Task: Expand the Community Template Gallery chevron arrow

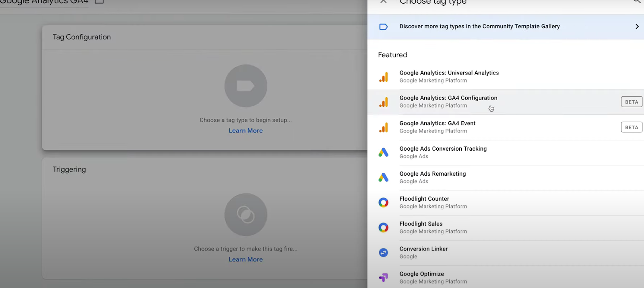Action: click(x=637, y=27)
